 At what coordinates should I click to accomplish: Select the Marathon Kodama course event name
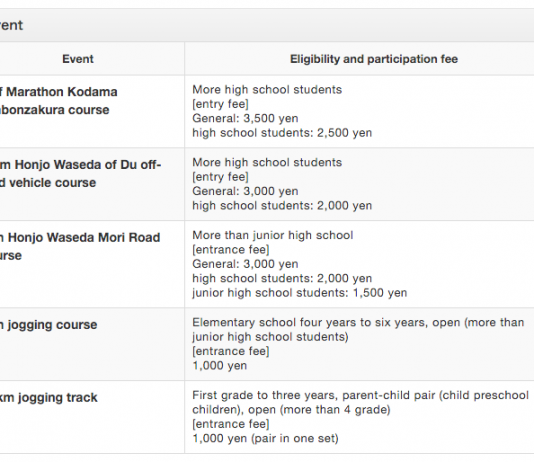coord(59,101)
